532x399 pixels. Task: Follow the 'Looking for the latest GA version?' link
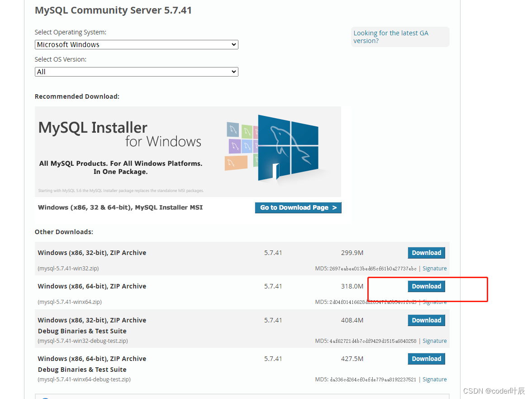point(391,37)
